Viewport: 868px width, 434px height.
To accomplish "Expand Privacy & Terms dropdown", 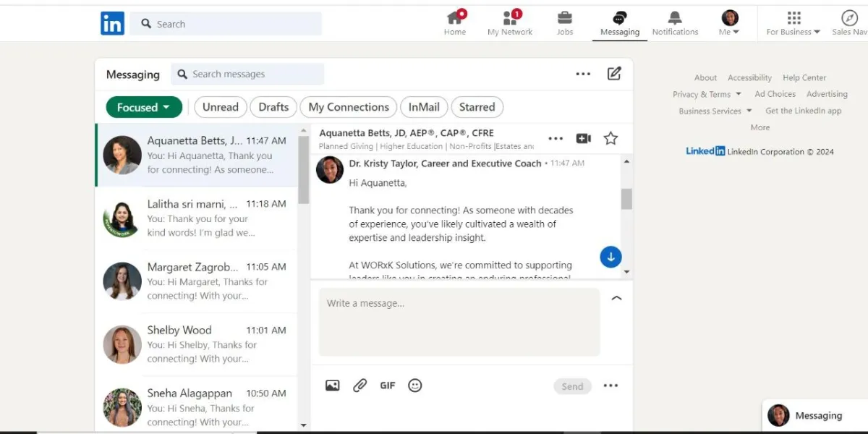I will pyautogui.click(x=707, y=94).
